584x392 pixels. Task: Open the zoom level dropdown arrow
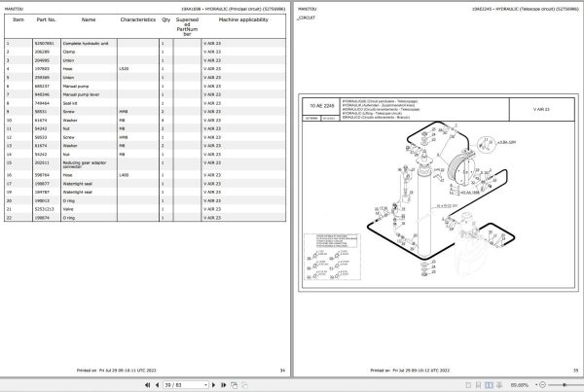[x=536, y=385]
